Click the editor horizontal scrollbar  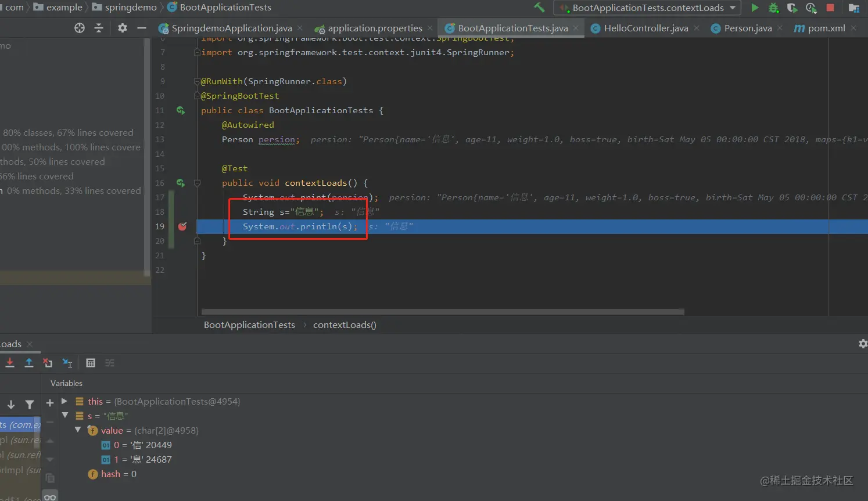tap(443, 312)
